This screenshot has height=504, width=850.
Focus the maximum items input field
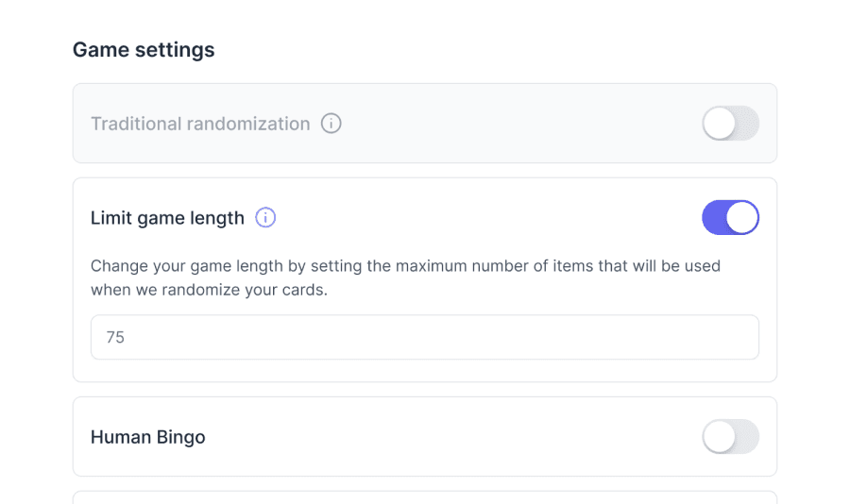[x=425, y=337]
